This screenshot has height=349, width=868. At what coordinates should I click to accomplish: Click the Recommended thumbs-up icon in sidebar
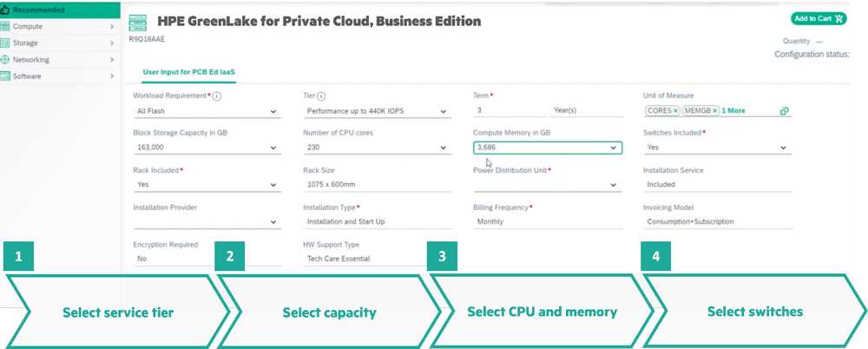[4, 10]
